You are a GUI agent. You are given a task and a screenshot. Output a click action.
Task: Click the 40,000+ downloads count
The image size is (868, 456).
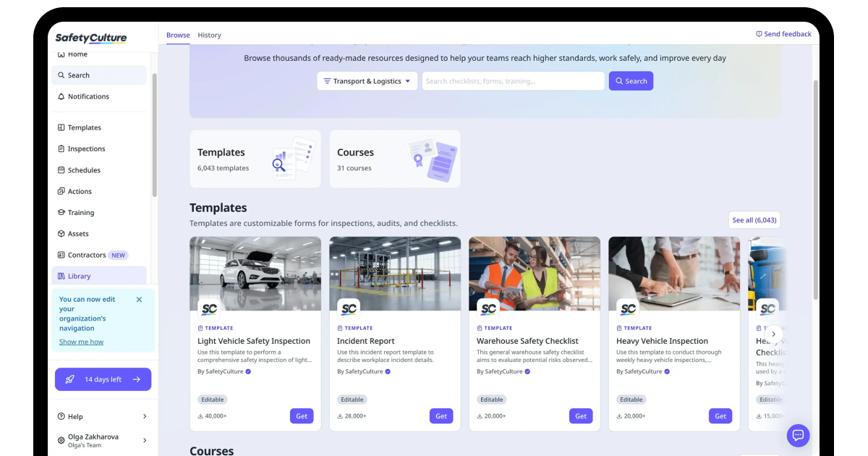pyautogui.click(x=212, y=416)
